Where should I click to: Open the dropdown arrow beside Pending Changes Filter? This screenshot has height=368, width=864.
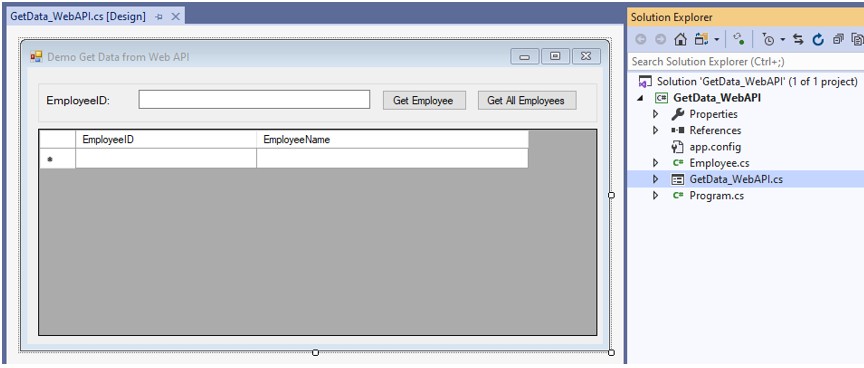[782, 40]
